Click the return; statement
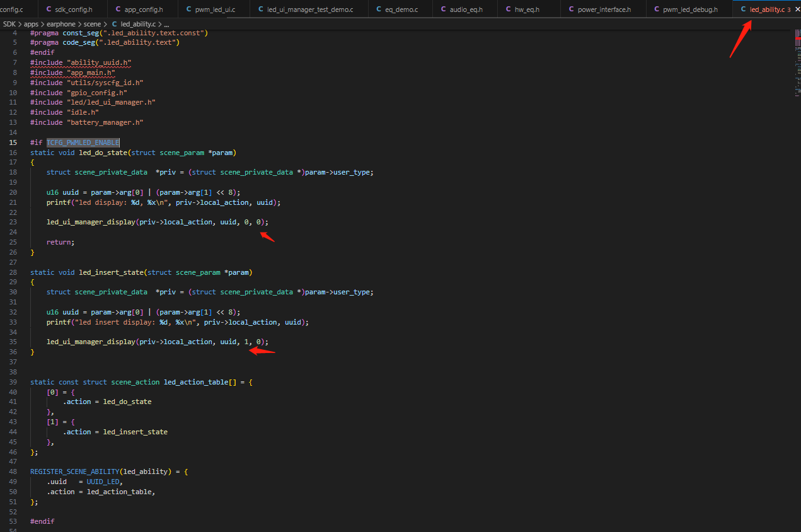Viewport: 801px width, 532px height. tap(61, 242)
